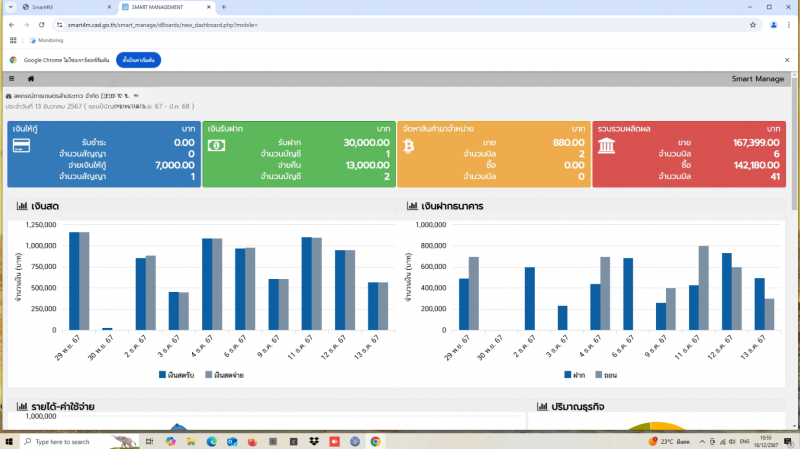Click the 167,399.00 value in the red card
Image resolution: width=800 pixels, height=449 pixels.
pyautogui.click(x=757, y=142)
